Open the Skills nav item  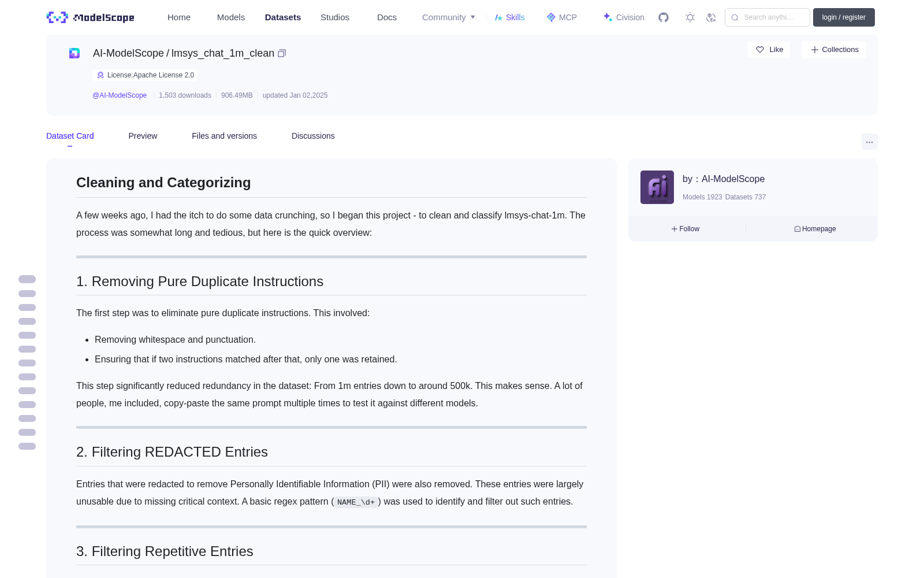click(509, 17)
